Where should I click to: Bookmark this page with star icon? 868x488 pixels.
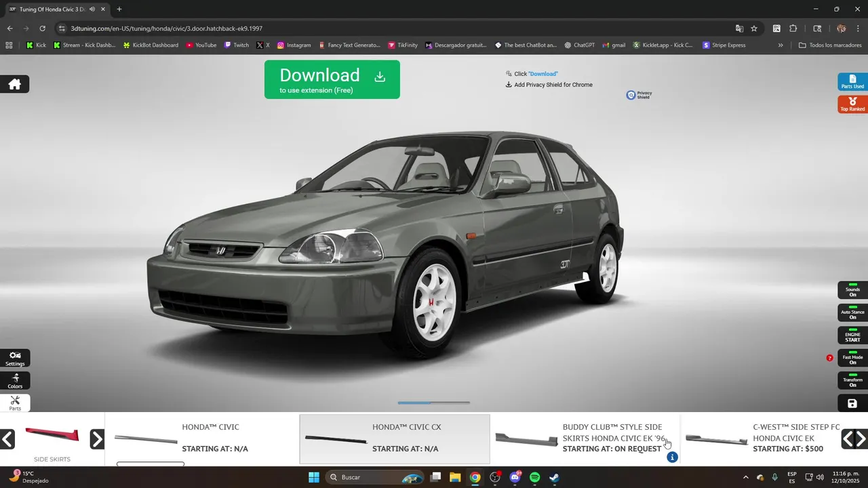coord(754,28)
